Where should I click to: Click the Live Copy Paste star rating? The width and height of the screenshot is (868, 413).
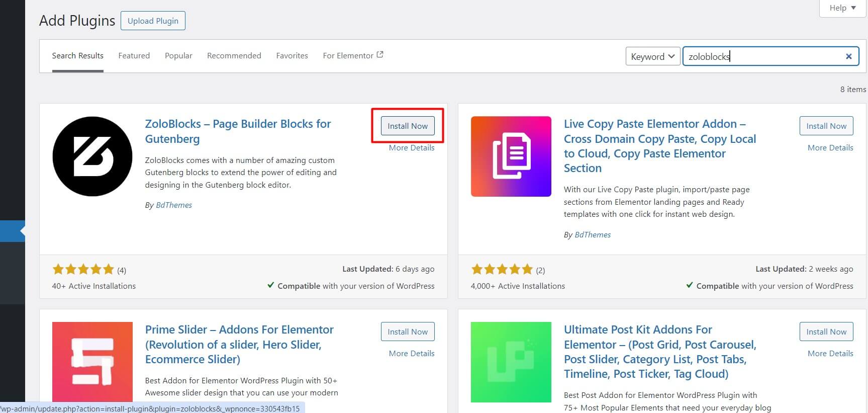502,270
